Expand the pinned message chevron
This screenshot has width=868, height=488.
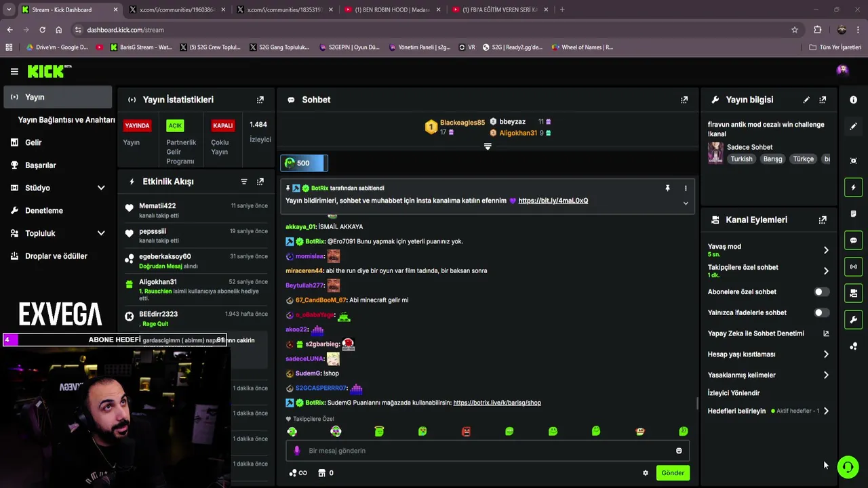point(685,203)
